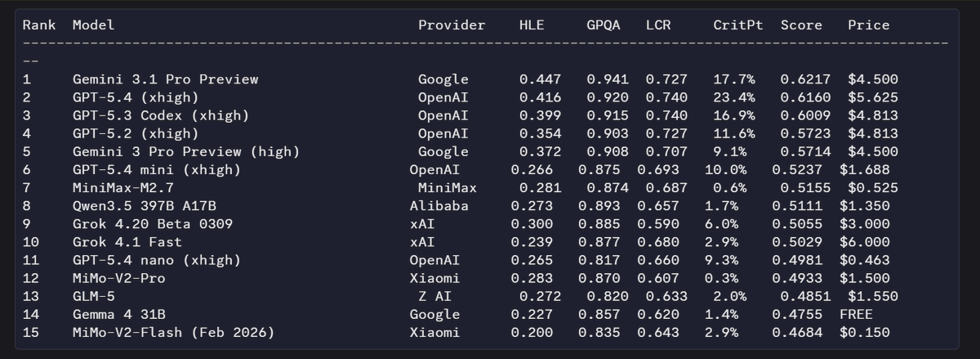Select the MiMo-V2-Pro model name
Viewport: 980px width, 359px height.
119,278
